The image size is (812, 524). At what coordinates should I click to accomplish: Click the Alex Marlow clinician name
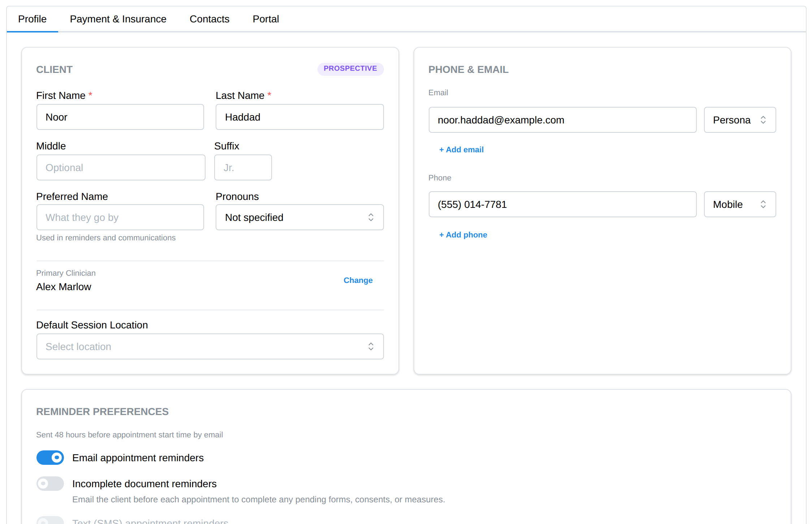pyautogui.click(x=64, y=287)
